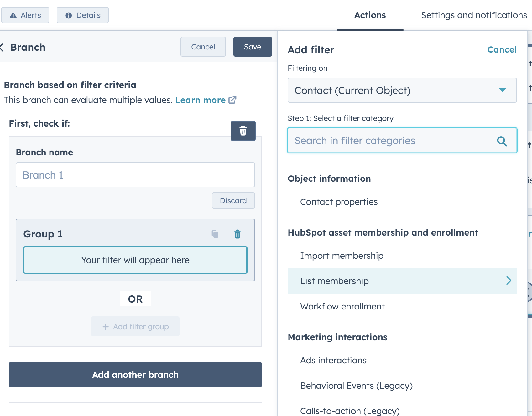Save the branch configuration

pos(252,47)
